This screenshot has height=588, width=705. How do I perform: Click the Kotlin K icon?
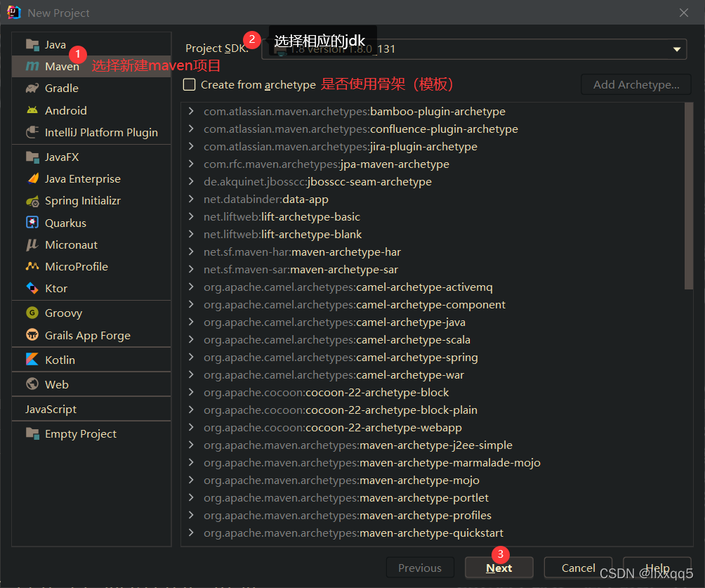(32, 360)
